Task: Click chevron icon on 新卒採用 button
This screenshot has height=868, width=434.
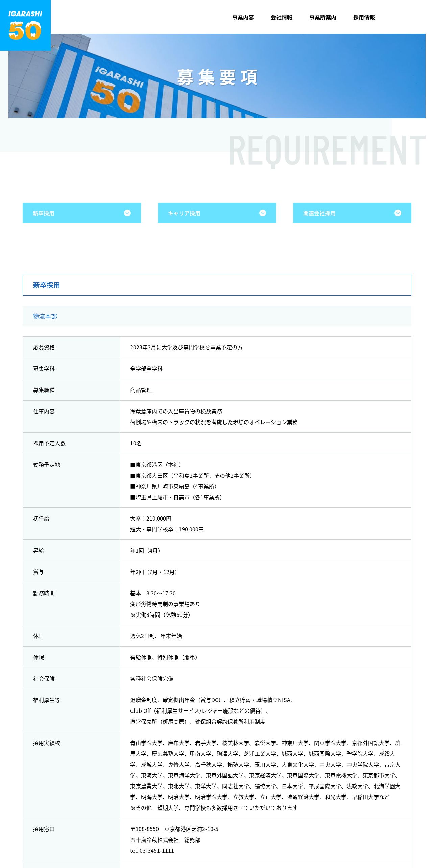Action: tap(127, 213)
